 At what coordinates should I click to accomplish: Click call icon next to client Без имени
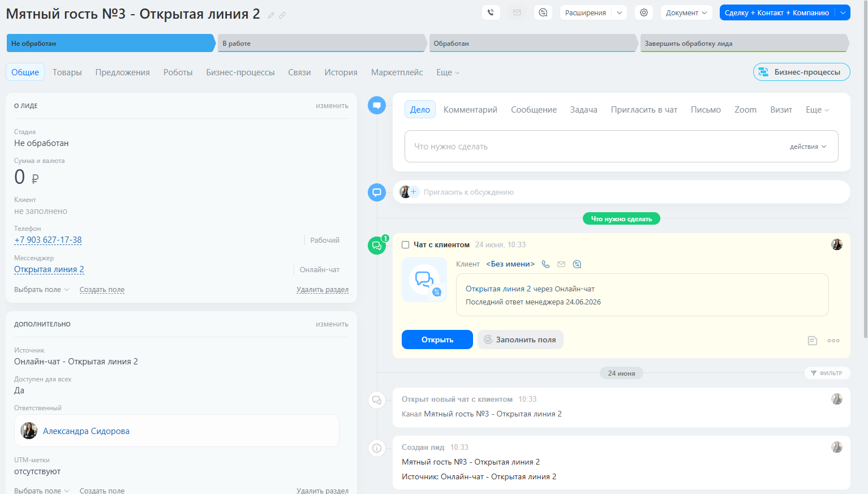[545, 264]
